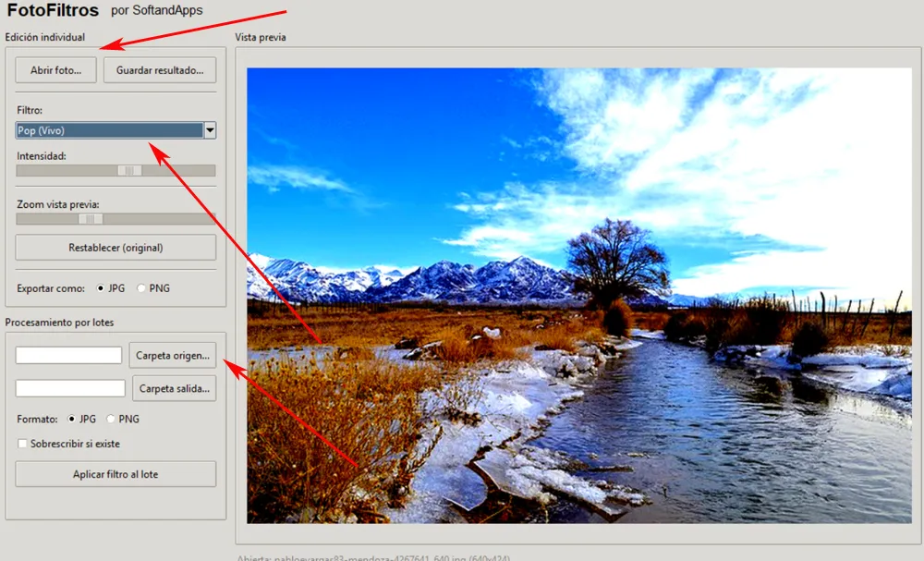924x561 pixels.
Task: Click the output folder path field
Action: pyautogui.click(x=70, y=388)
